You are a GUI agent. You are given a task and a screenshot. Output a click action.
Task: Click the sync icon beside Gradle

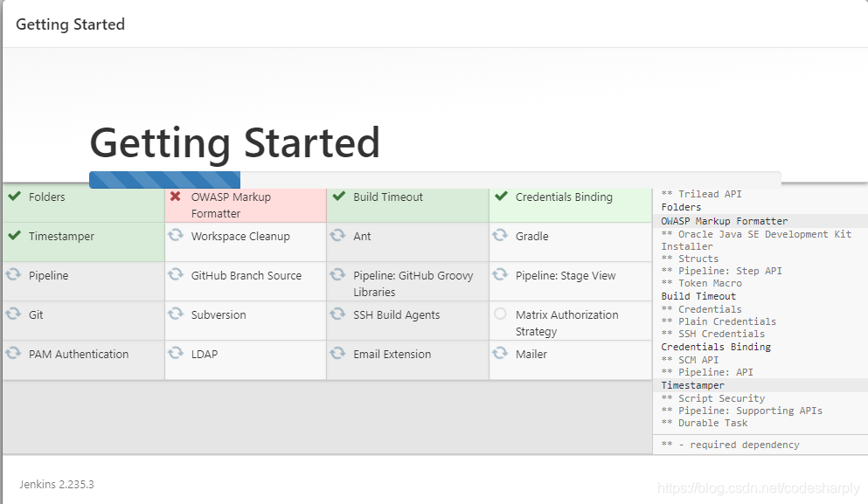(x=500, y=235)
